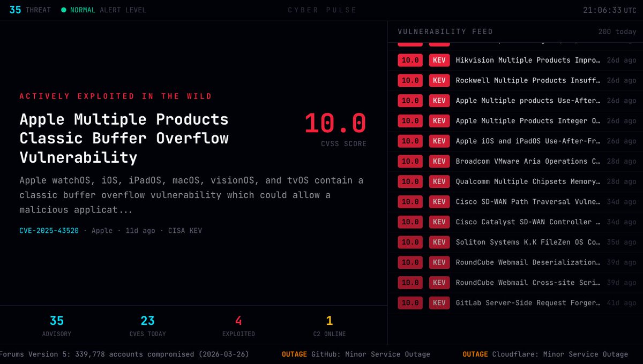Click the 41d ago time on GitLab row
Viewport: 643px width, 364px height.
(622, 303)
